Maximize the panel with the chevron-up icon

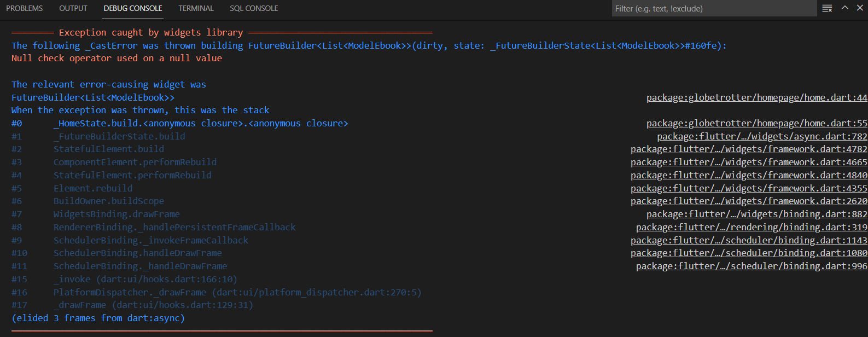coord(845,8)
